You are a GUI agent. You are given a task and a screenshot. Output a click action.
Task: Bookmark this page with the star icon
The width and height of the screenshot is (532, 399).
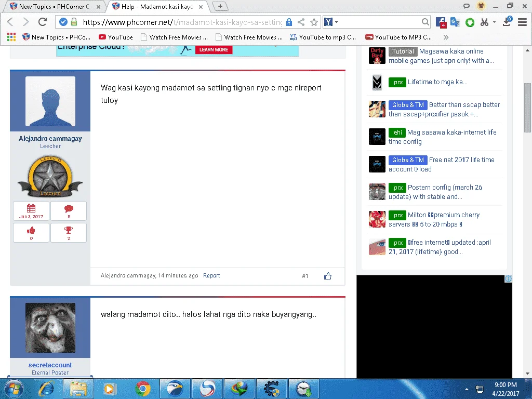314,22
